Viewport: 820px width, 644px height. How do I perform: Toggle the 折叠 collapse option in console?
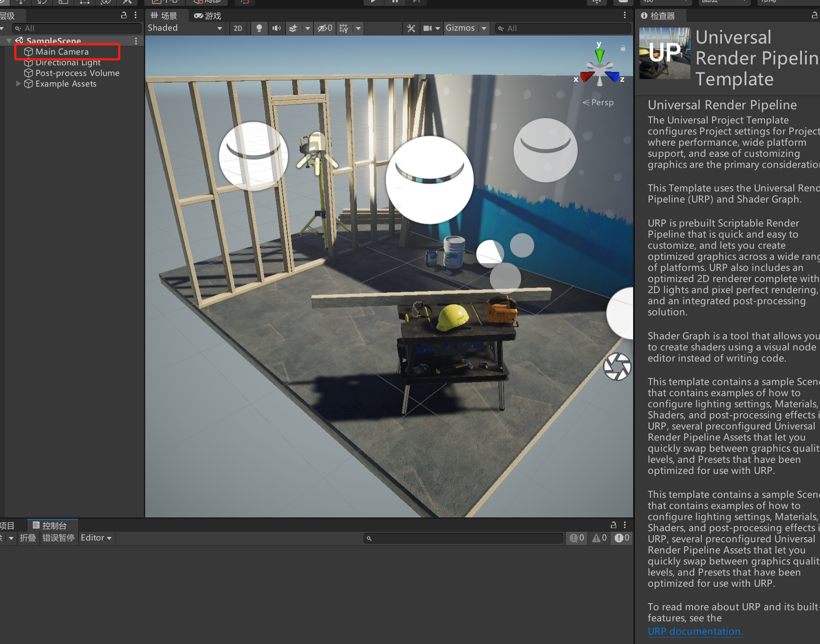tap(28, 538)
